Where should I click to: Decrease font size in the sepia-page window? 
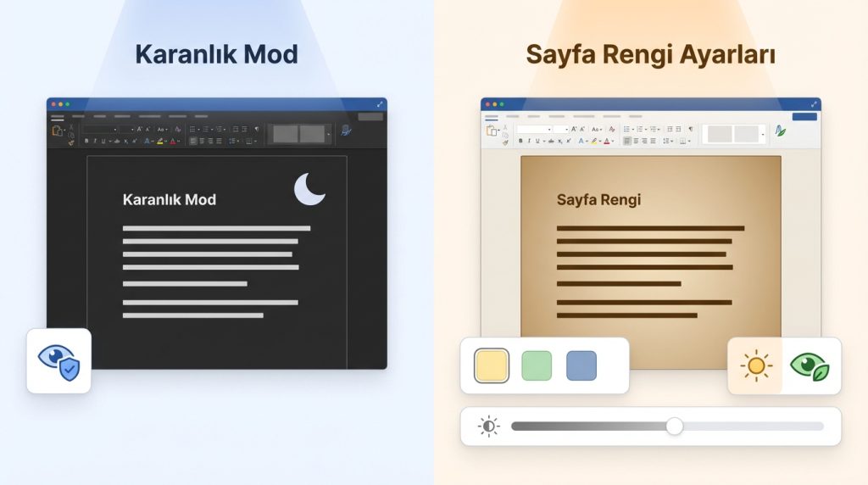581,129
